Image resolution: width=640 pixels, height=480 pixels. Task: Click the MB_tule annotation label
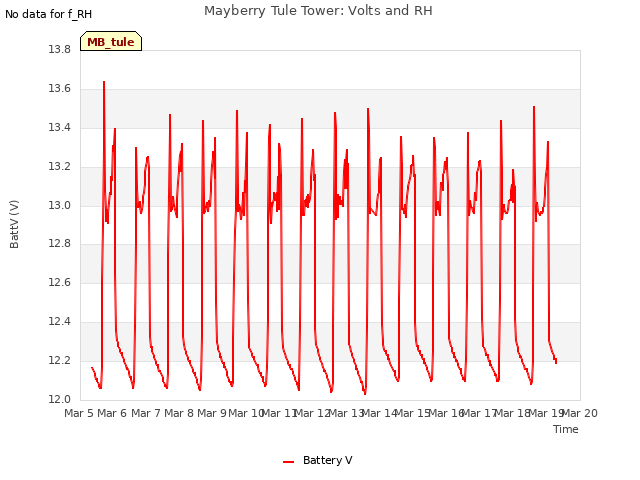point(111,41)
